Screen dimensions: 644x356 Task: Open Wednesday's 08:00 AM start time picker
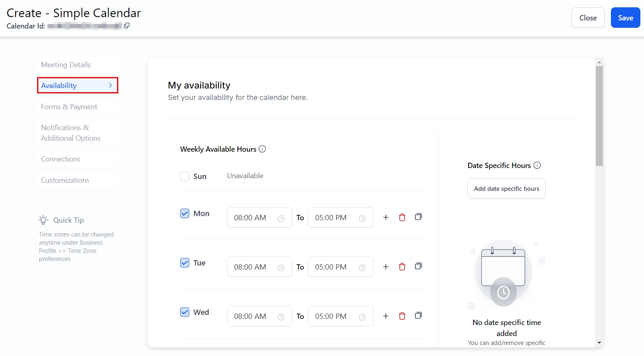click(259, 316)
